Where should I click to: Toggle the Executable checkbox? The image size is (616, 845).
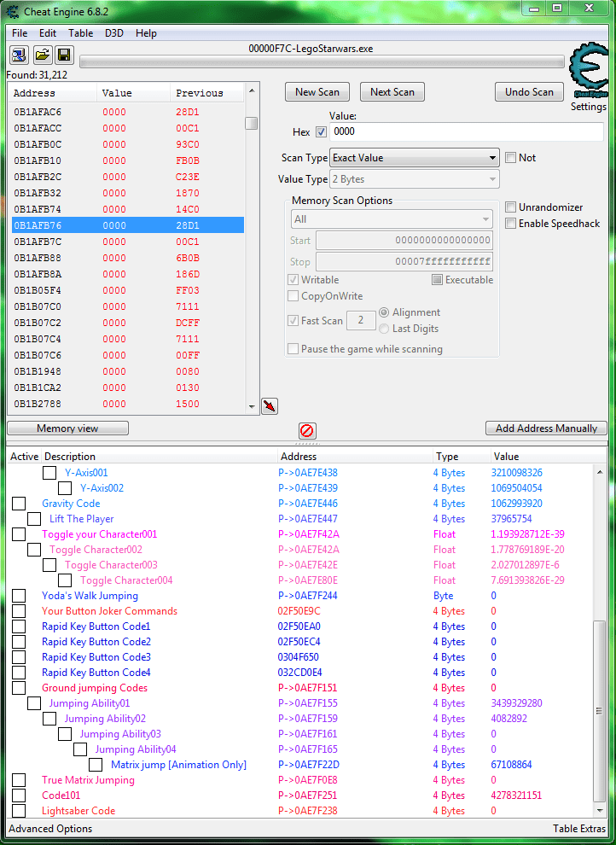click(x=437, y=280)
